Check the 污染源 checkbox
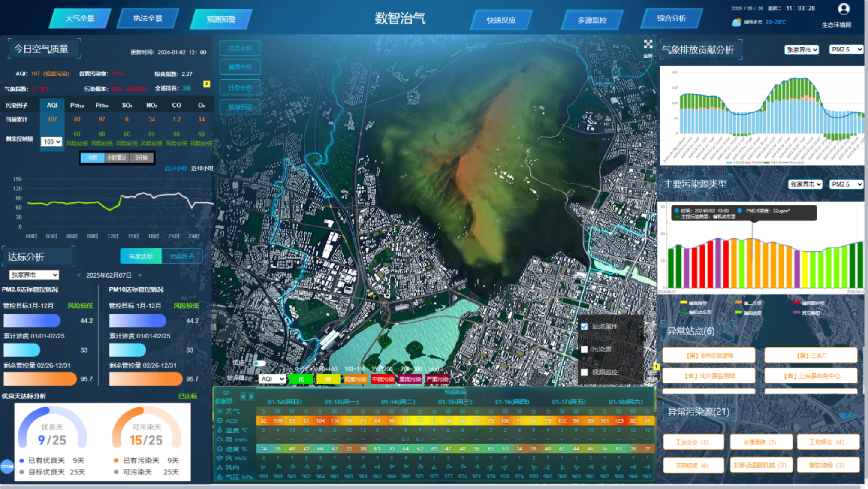Image resolution: width=868 pixels, height=489 pixels. [x=584, y=349]
